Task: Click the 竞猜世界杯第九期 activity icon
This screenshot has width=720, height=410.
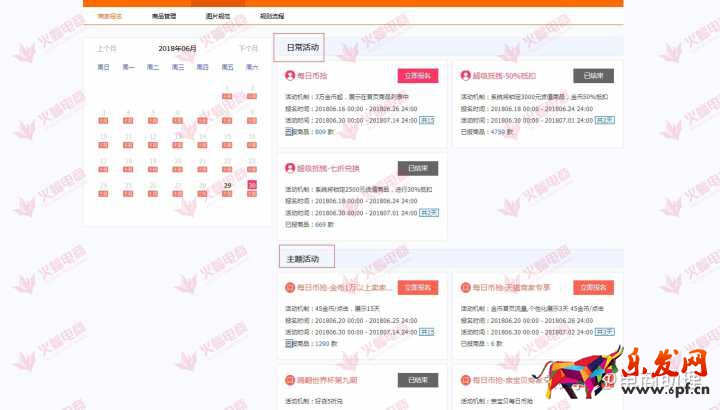Action: (290, 380)
